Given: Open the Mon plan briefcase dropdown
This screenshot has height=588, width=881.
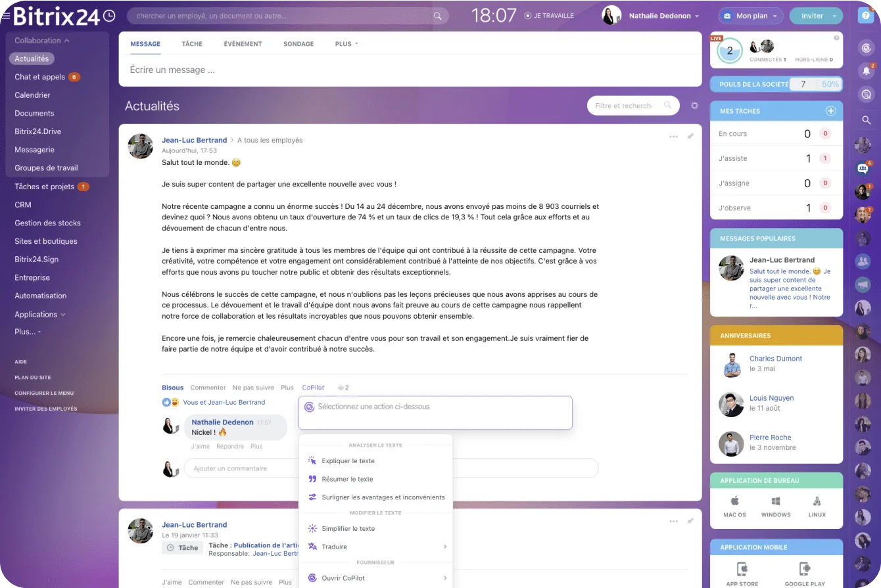Looking at the screenshot, I should [751, 16].
